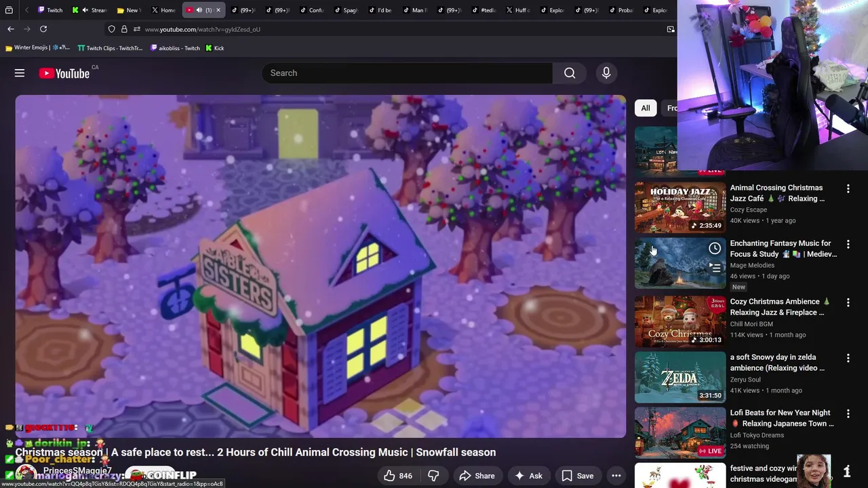Add Enchanting Fantasy Music to Watch Later
This screenshot has height=488, width=868.
[715, 249]
